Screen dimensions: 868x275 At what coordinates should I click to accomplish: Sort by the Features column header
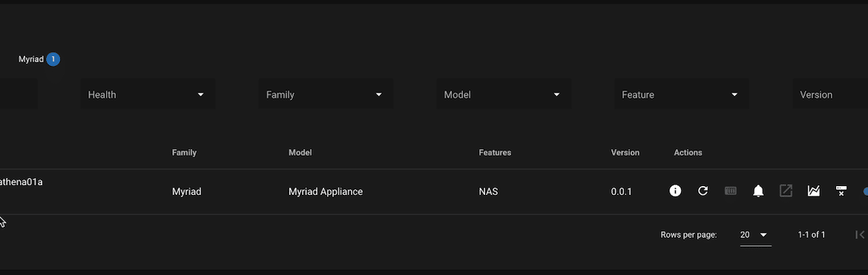click(495, 152)
